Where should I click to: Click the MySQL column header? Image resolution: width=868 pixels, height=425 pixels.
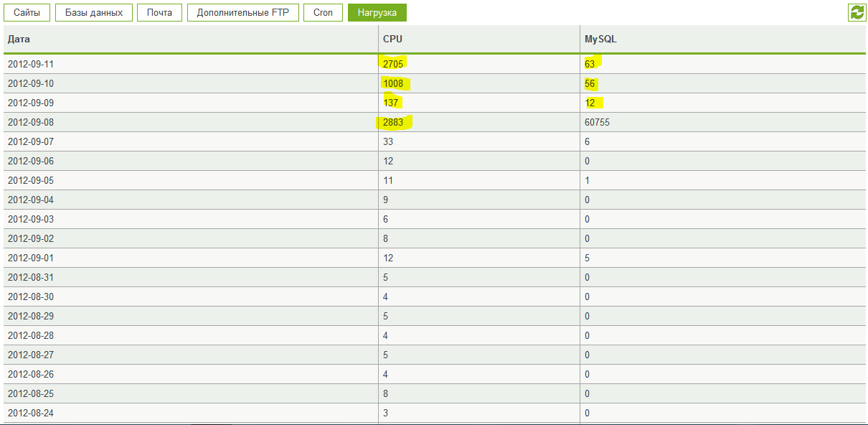(x=600, y=39)
